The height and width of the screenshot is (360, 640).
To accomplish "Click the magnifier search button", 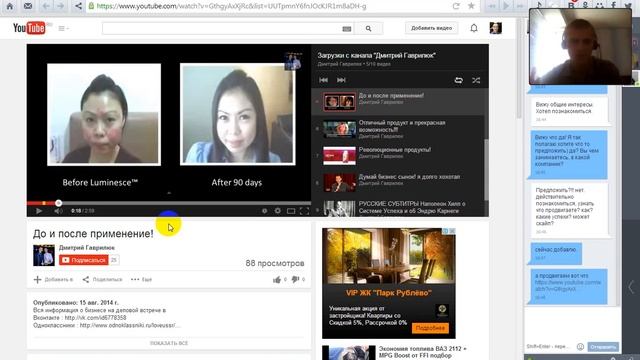I will pos(369,28).
